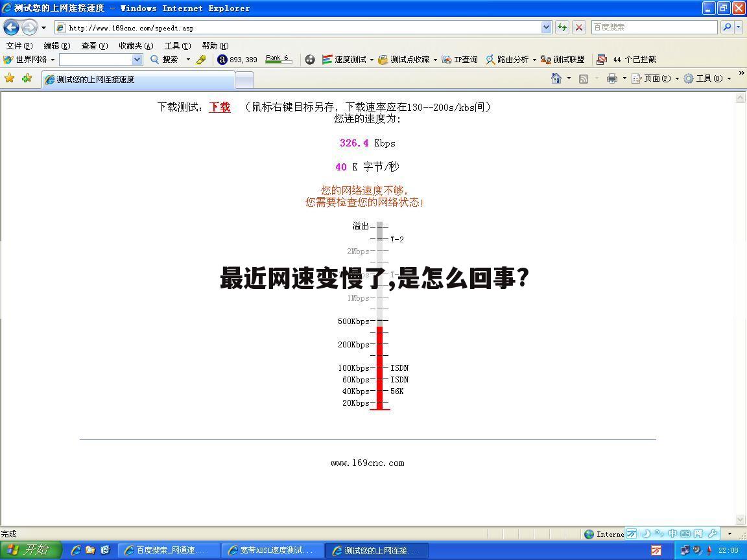747x560 pixels.
Task: Open the 帮助(H) menu
Action: pyautogui.click(x=215, y=46)
